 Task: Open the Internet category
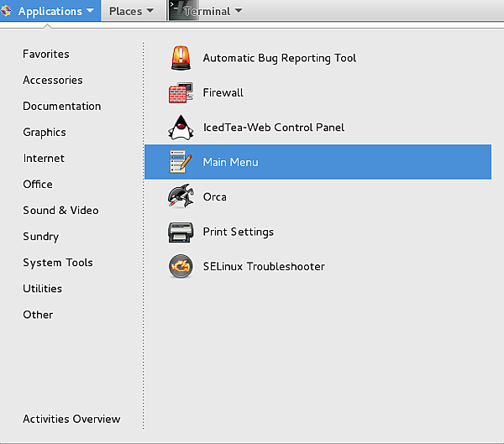click(44, 158)
